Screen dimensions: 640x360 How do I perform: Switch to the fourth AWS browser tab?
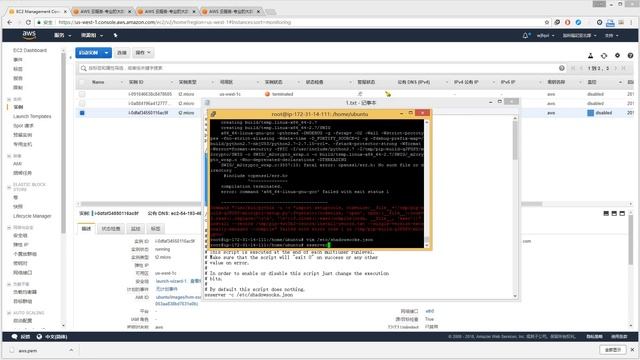[231, 11]
